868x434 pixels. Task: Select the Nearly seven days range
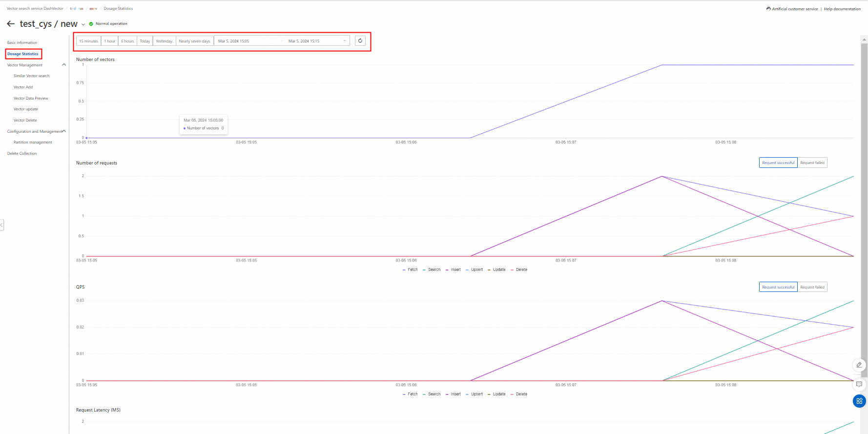(x=195, y=41)
